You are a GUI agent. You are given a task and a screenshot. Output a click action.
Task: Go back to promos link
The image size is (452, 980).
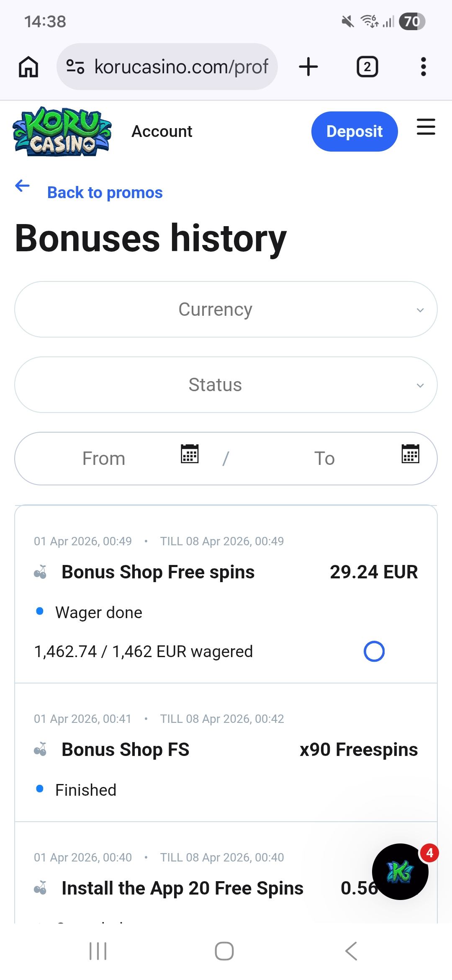click(x=105, y=193)
